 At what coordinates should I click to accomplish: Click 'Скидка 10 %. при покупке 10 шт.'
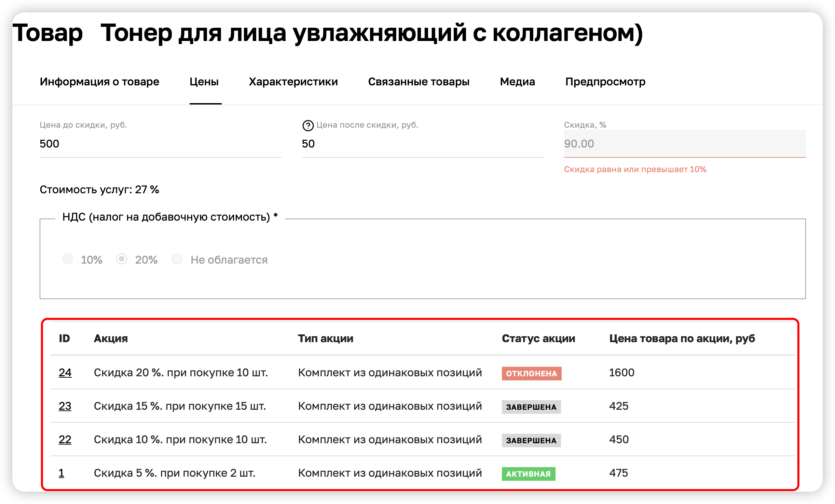[x=180, y=439]
